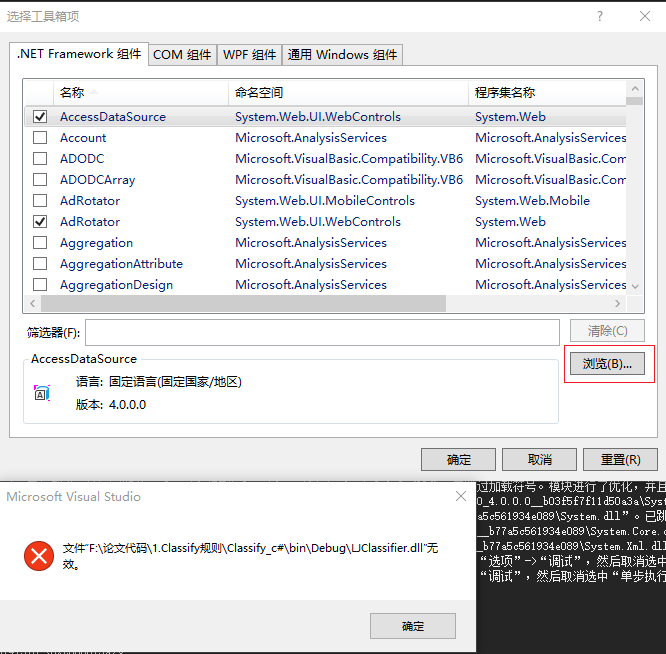Click 确定 in the error message box
The image size is (666, 654).
(412, 626)
